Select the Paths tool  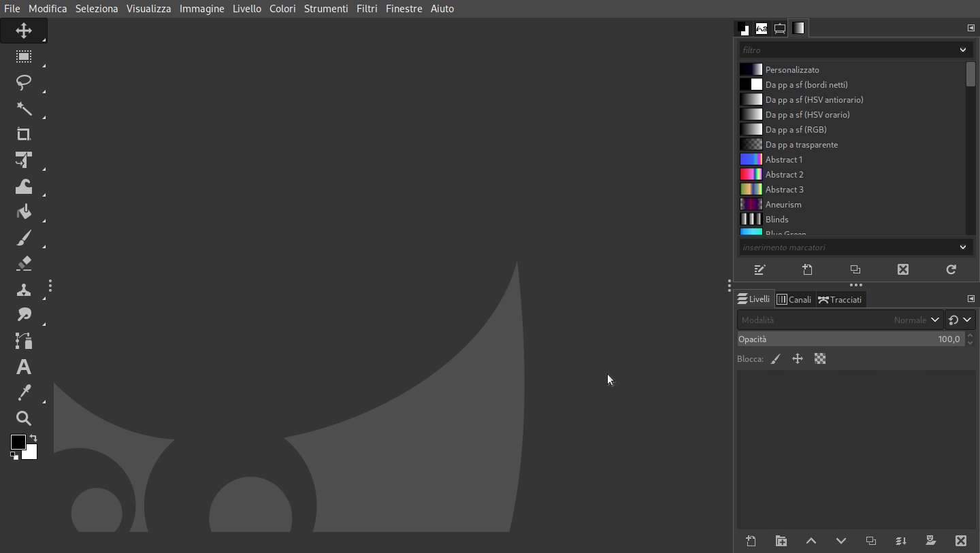point(24,341)
